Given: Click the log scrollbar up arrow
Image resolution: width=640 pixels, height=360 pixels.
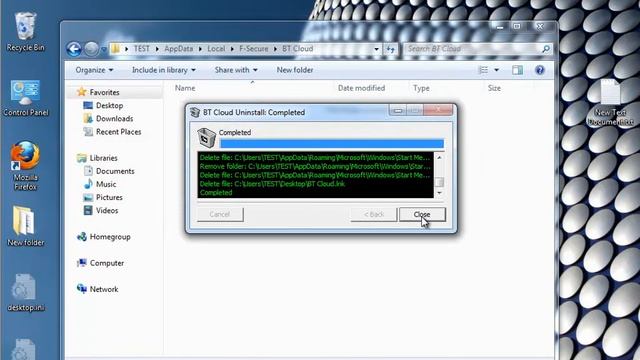Looking at the screenshot, I should 439,158.
